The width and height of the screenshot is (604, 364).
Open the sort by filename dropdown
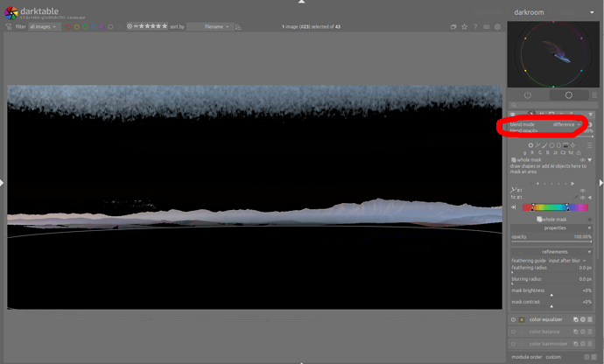point(210,26)
